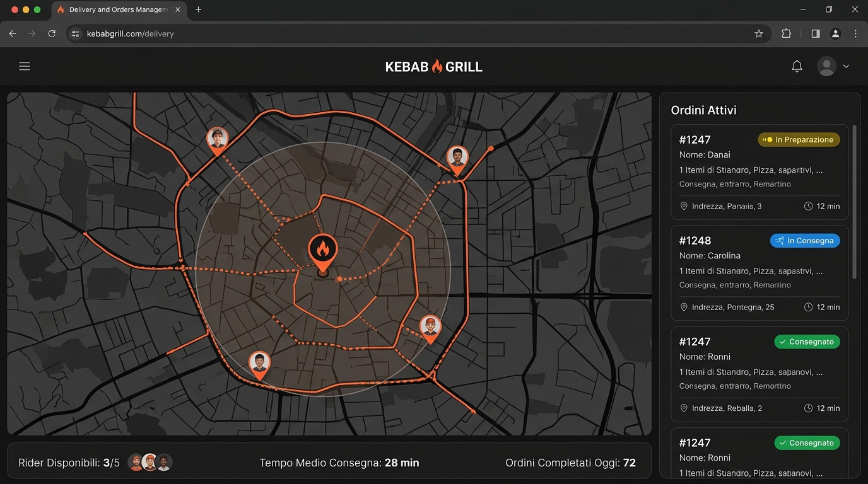Click the Consegnato badge on Ronni's order
The width and height of the screenshot is (868, 484).
807,341
